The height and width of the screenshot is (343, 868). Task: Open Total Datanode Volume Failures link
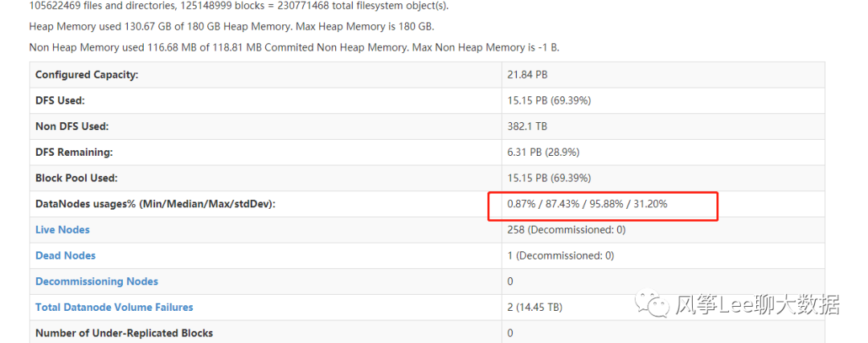click(114, 307)
